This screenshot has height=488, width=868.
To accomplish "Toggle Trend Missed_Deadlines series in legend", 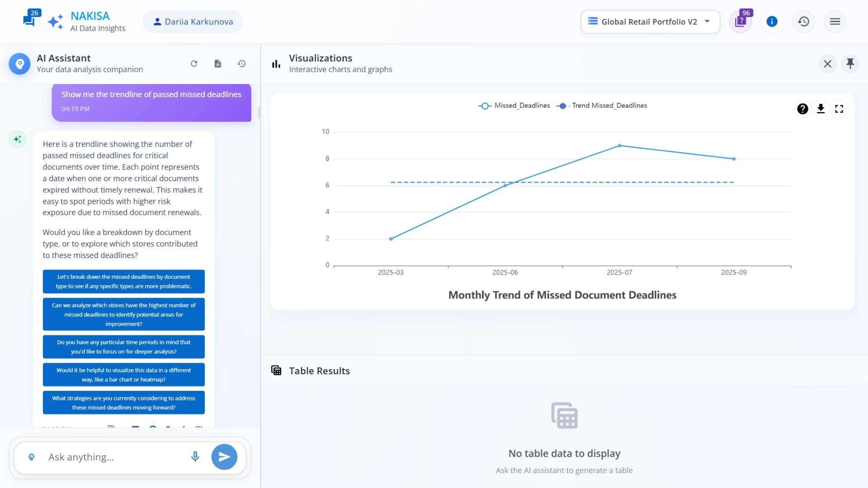I will [x=601, y=106].
